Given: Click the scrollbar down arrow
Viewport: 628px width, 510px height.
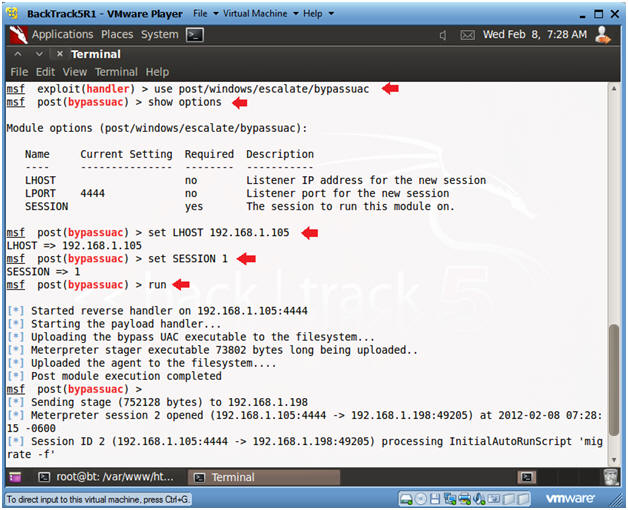Looking at the screenshot, I should click(614, 460).
